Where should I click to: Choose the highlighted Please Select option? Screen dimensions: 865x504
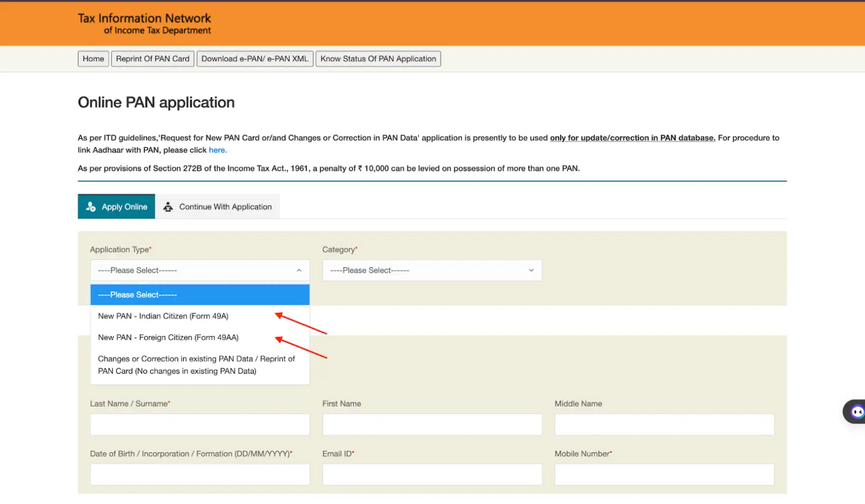pyautogui.click(x=200, y=295)
